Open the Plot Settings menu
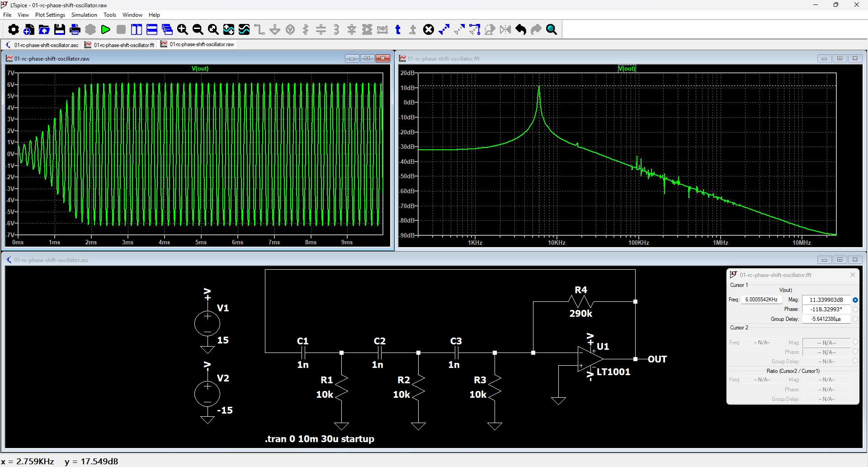The width and height of the screenshot is (868, 467). 50,15
